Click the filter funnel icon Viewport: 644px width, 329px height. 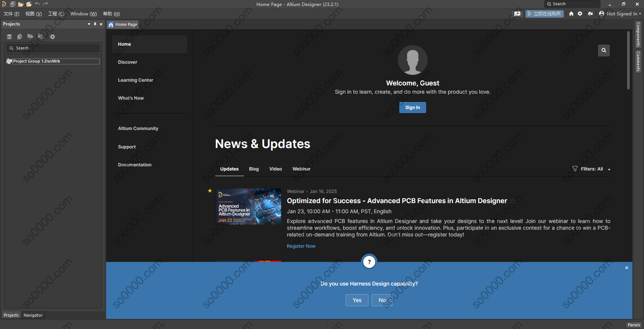[575, 169]
